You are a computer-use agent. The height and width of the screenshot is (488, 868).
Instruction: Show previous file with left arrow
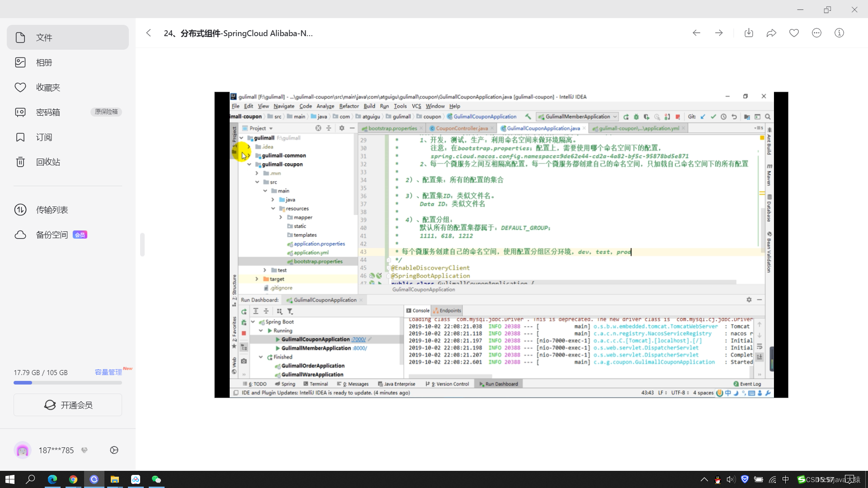tap(696, 33)
